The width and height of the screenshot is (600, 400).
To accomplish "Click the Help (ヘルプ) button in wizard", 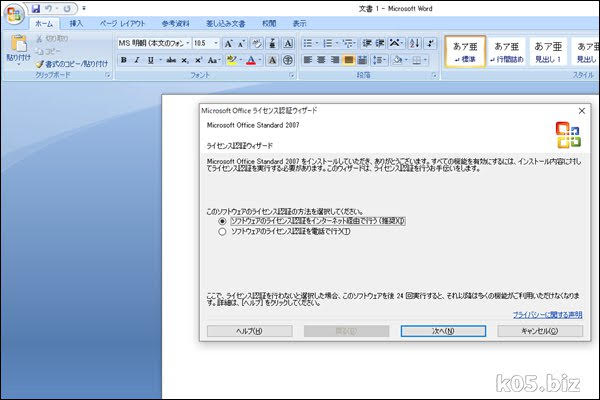I will 249,331.
